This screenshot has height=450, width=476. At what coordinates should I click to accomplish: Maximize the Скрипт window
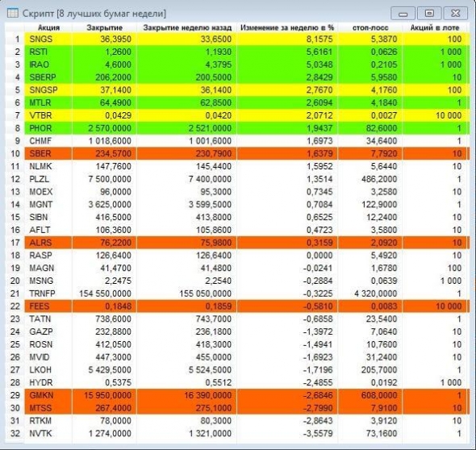pos(429,14)
